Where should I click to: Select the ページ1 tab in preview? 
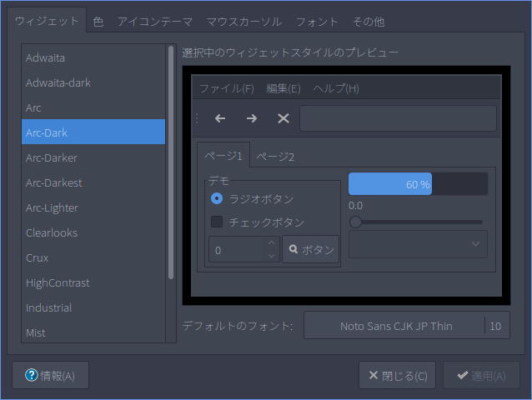pos(223,156)
